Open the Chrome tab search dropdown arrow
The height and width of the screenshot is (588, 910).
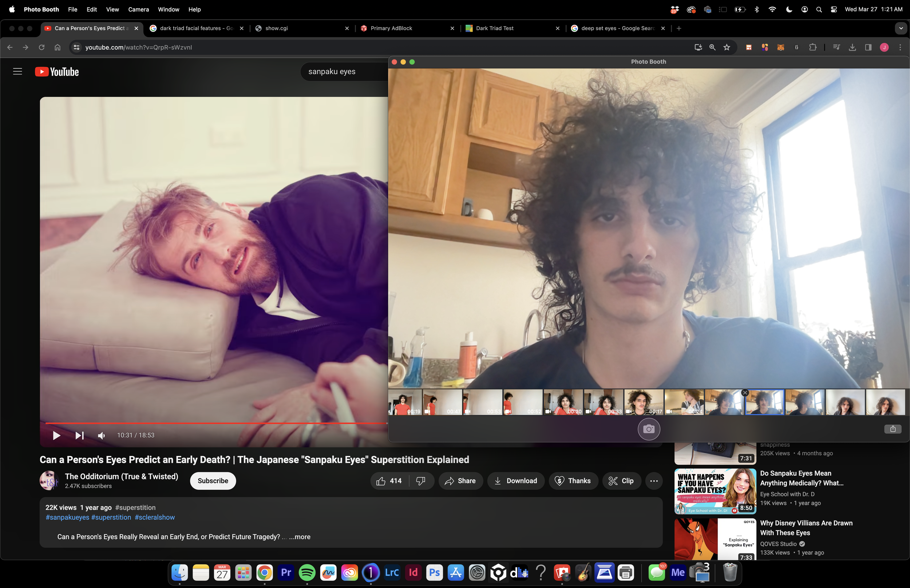pos(901,28)
